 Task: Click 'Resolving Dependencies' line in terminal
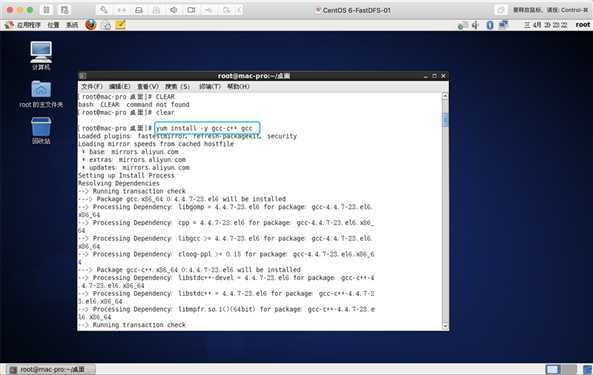119,183
